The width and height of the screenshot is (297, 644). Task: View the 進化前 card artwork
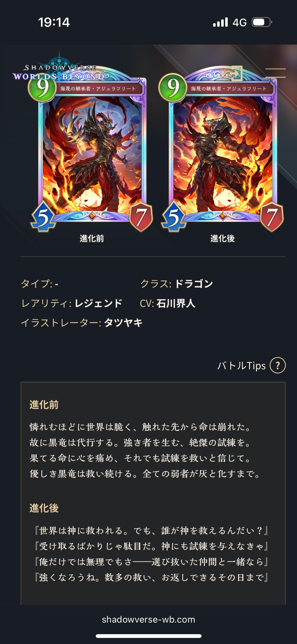pos(92,154)
